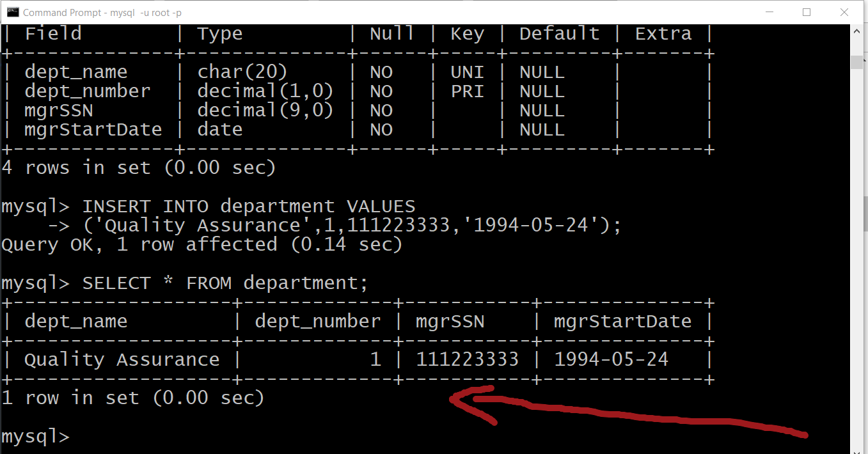
Task: Click the 'SELECT * FROM department;' command text
Action: [x=225, y=283]
